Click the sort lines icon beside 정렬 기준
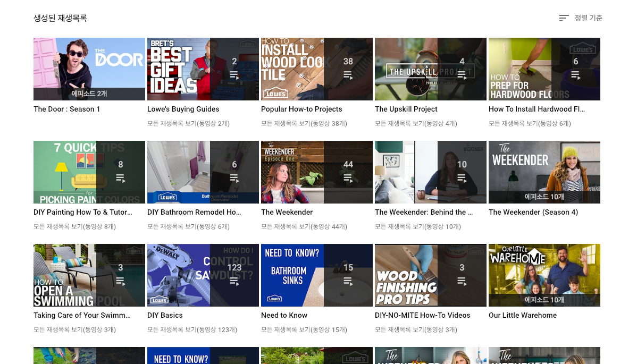Screen dimensions: 637x364 click(564, 18)
